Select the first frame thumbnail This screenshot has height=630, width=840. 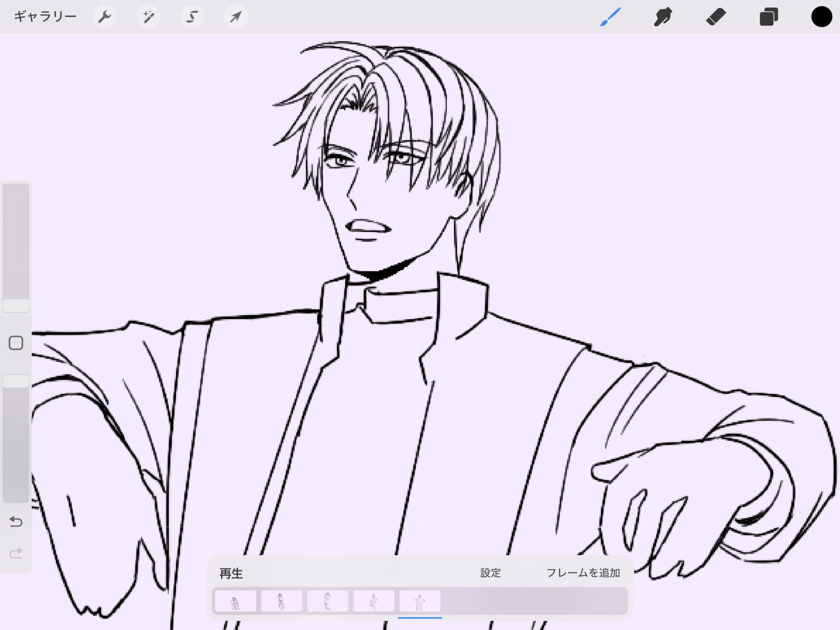pos(236,601)
